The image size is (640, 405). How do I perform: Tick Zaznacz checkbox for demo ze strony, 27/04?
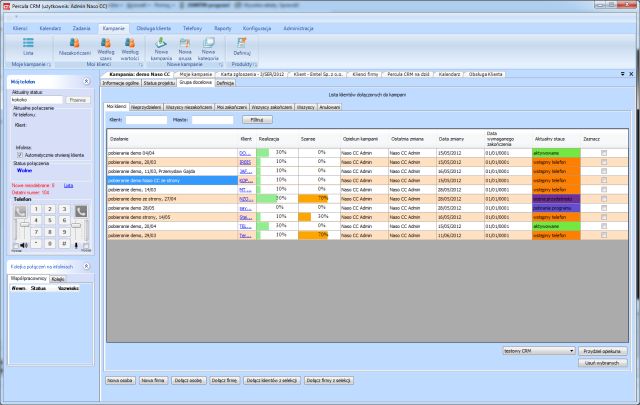point(604,199)
